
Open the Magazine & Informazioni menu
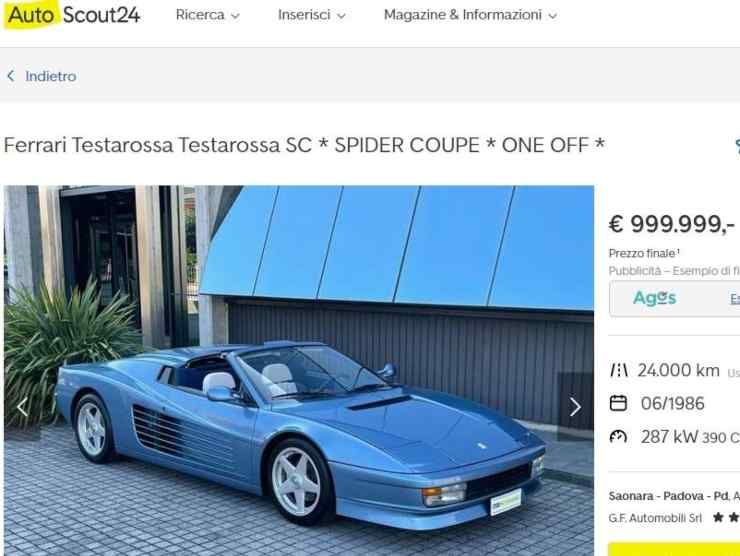(462, 15)
